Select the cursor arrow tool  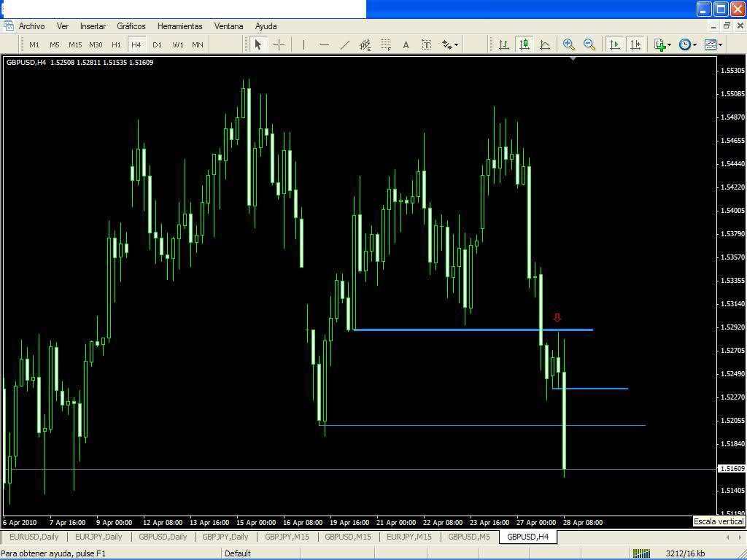[x=258, y=44]
